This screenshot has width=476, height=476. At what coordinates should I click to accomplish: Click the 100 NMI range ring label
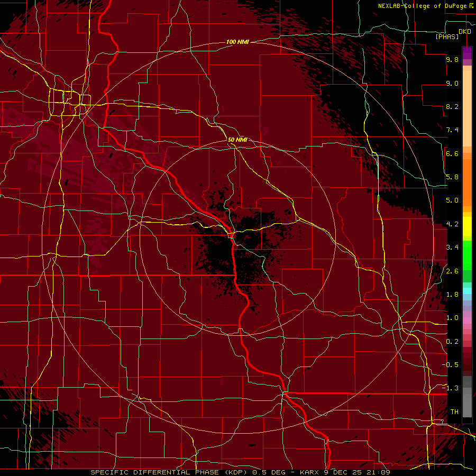[237, 42]
